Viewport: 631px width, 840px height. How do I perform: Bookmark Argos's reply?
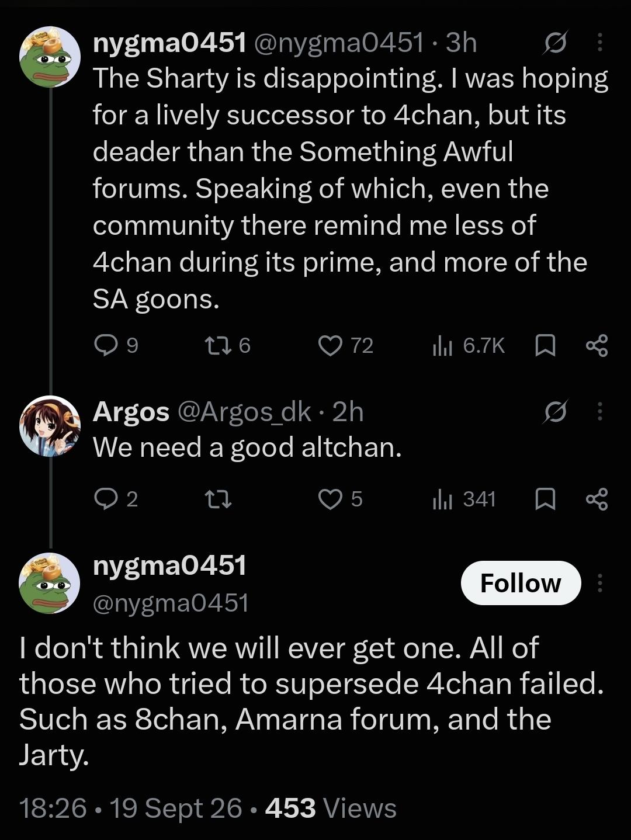(x=545, y=499)
